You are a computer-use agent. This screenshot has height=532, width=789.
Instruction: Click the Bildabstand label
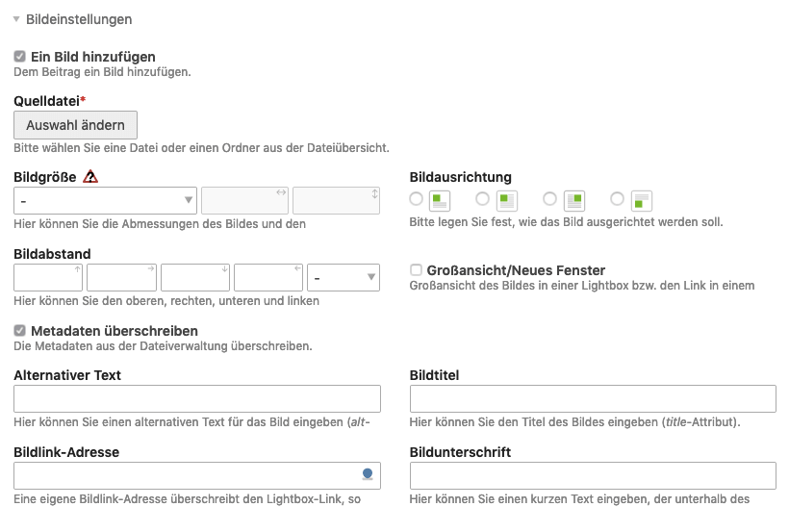52,254
